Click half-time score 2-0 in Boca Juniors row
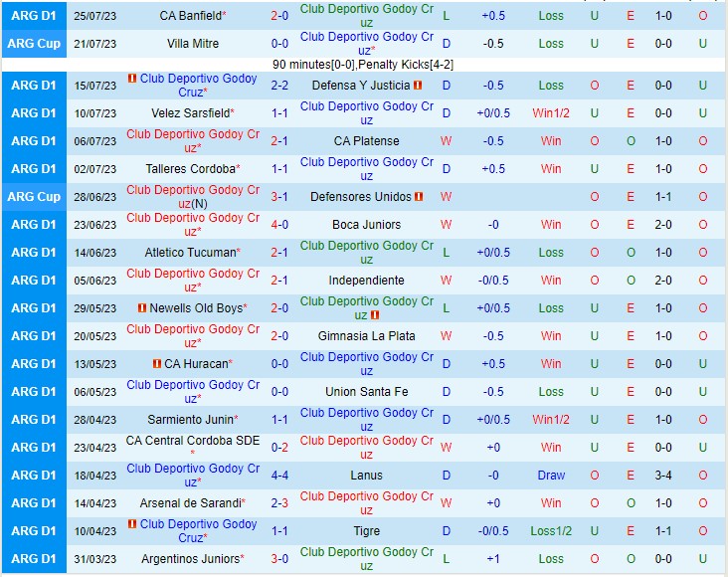Image resolution: width=728 pixels, height=577 pixels. tap(663, 225)
